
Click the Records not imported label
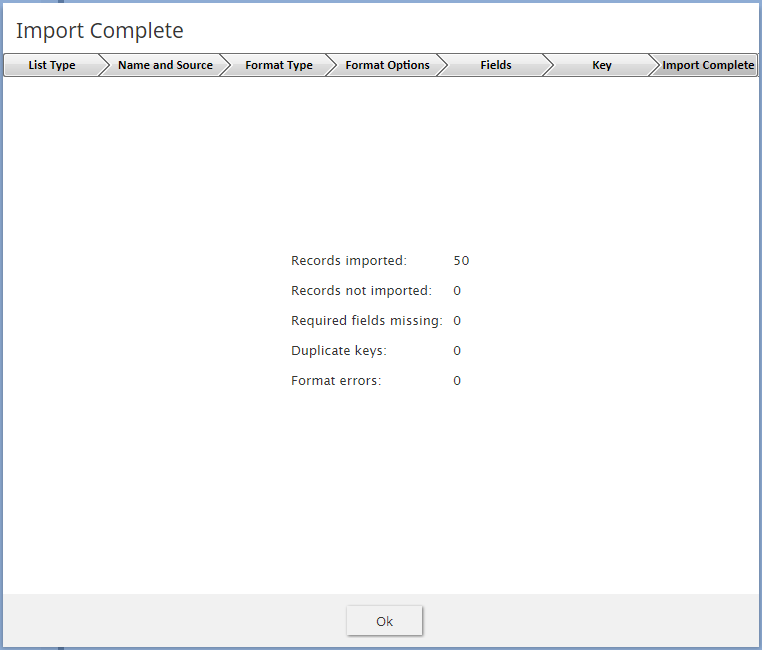(361, 291)
